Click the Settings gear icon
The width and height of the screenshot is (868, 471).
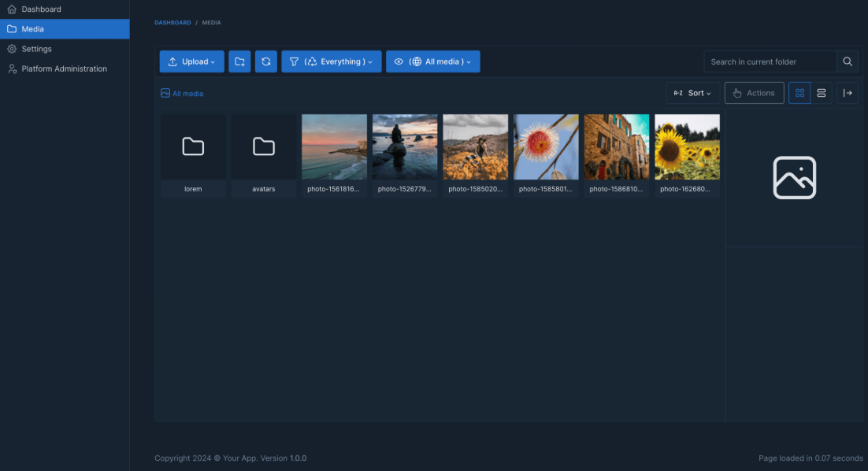click(12, 49)
